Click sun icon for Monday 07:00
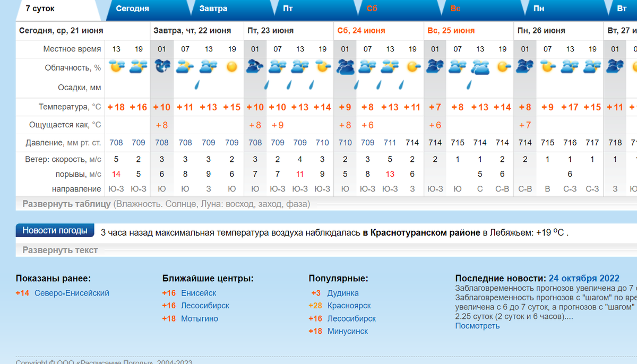637x364 pixels. click(x=548, y=67)
